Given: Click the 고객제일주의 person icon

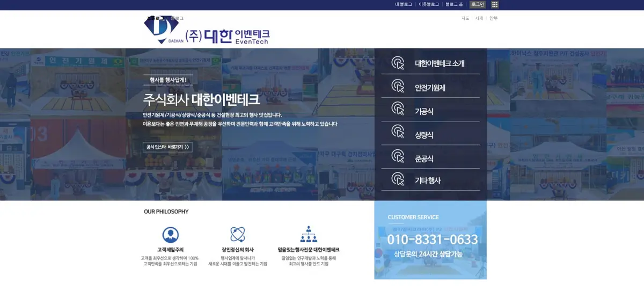Looking at the screenshot, I should (170, 235).
